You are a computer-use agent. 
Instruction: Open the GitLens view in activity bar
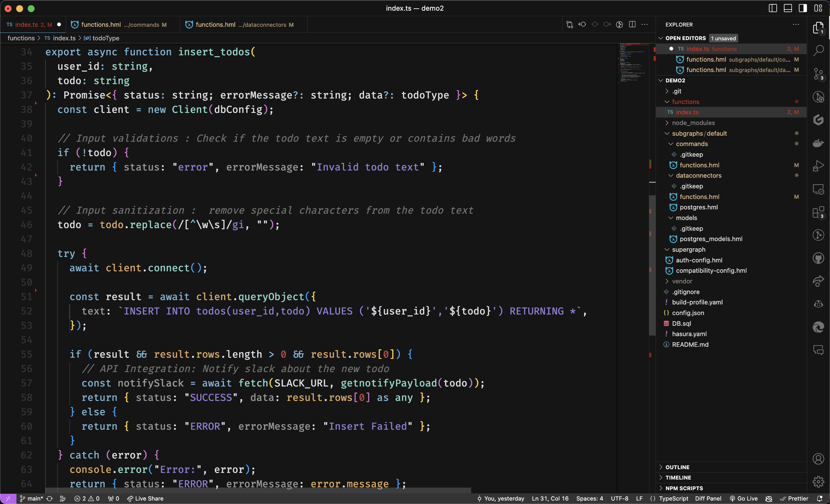pos(818,235)
